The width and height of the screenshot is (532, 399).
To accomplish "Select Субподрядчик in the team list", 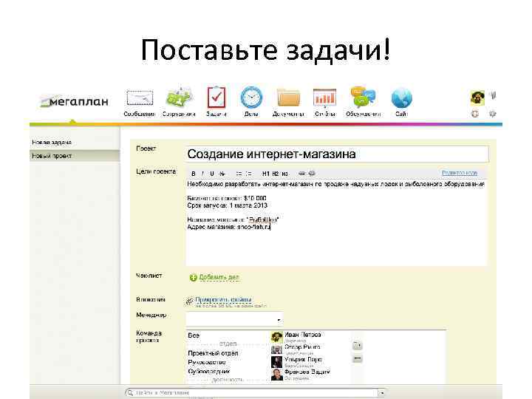I will tap(209, 372).
